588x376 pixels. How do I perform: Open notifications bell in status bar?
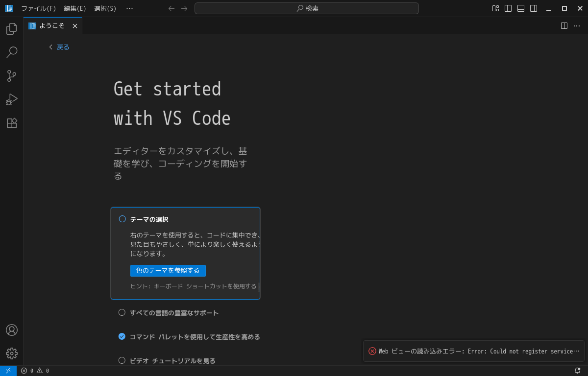[x=577, y=371]
